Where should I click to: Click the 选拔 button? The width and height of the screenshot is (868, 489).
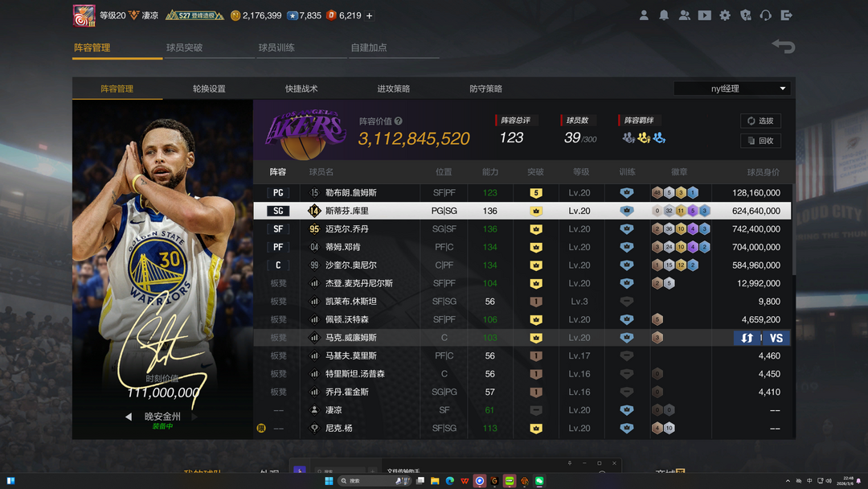760,121
